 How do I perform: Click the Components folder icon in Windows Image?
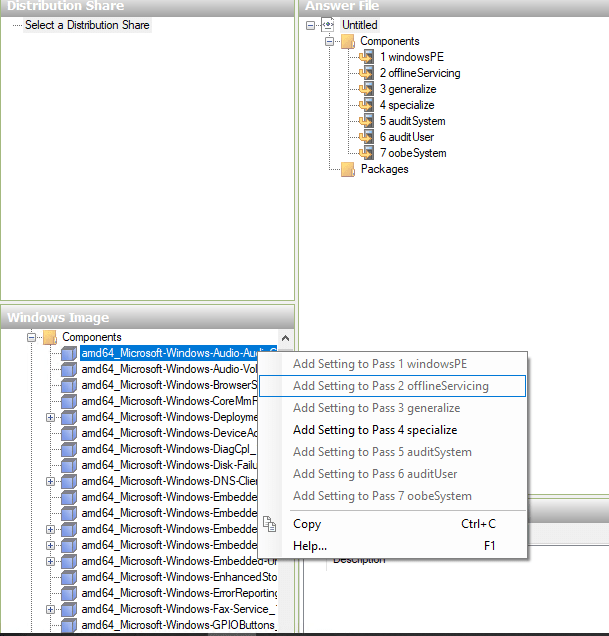50,337
